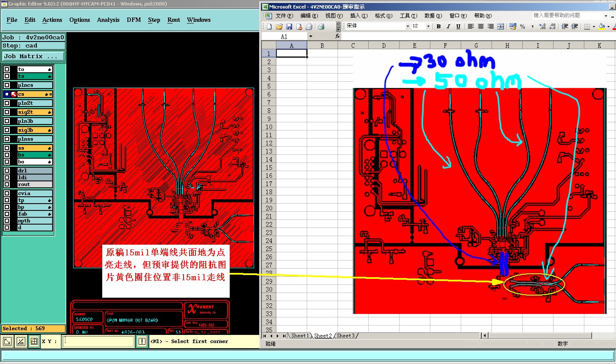Click Merge and Center icon in Excel
Screen dimensions: 616x364
(500, 27)
